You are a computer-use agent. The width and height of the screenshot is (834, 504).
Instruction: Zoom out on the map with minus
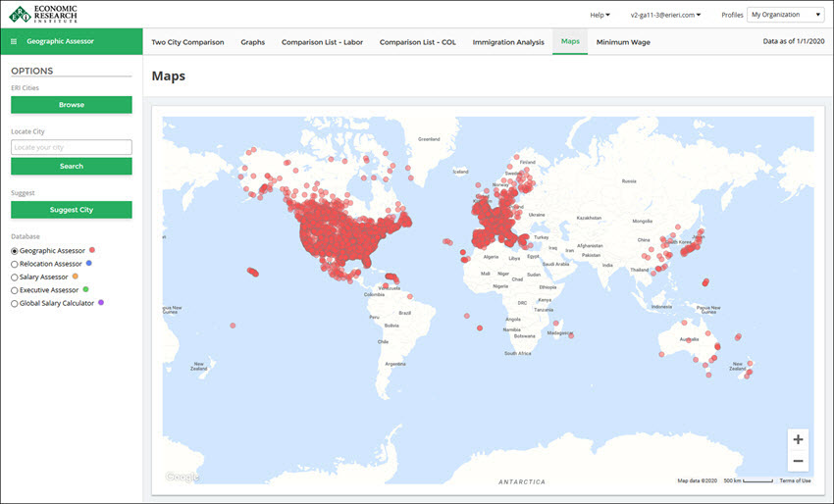click(x=798, y=461)
